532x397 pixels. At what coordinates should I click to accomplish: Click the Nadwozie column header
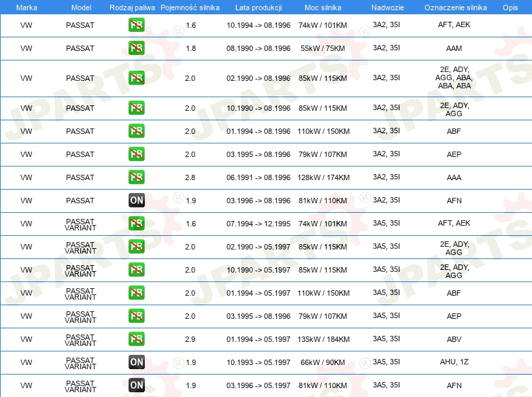(388, 7)
